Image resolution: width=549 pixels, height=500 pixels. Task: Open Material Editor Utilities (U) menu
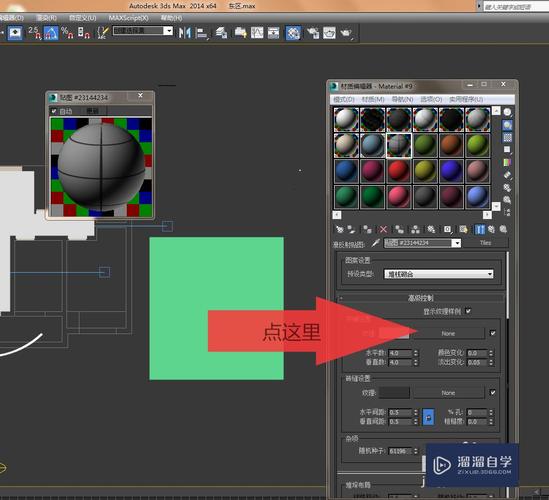point(466,99)
